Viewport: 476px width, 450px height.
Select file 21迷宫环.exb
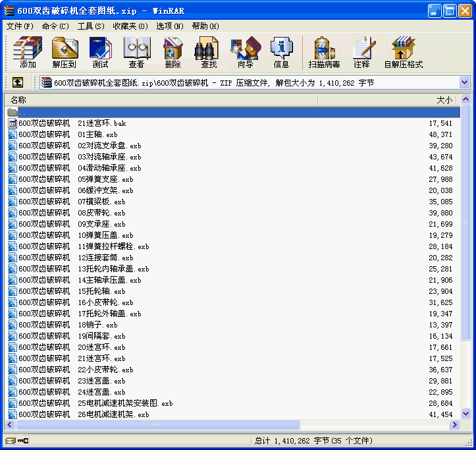tap(72, 358)
